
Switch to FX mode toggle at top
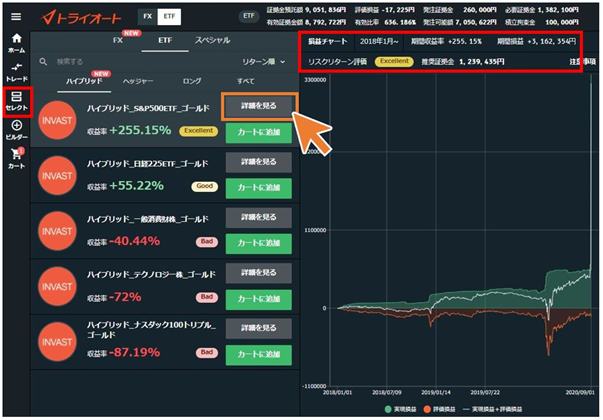(148, 17)
